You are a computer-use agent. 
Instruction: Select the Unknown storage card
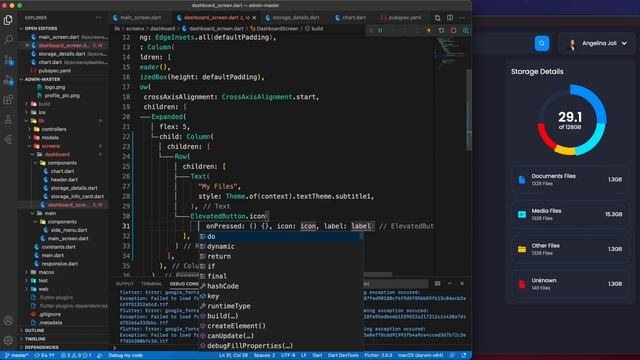(x=569, y=284)
